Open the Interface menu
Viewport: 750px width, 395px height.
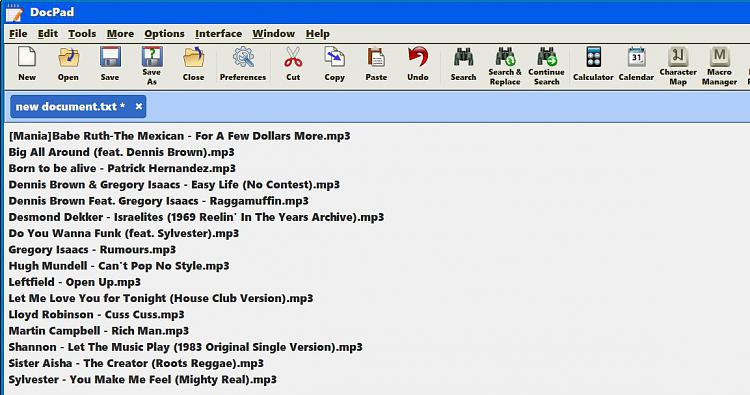click(218, 33)
